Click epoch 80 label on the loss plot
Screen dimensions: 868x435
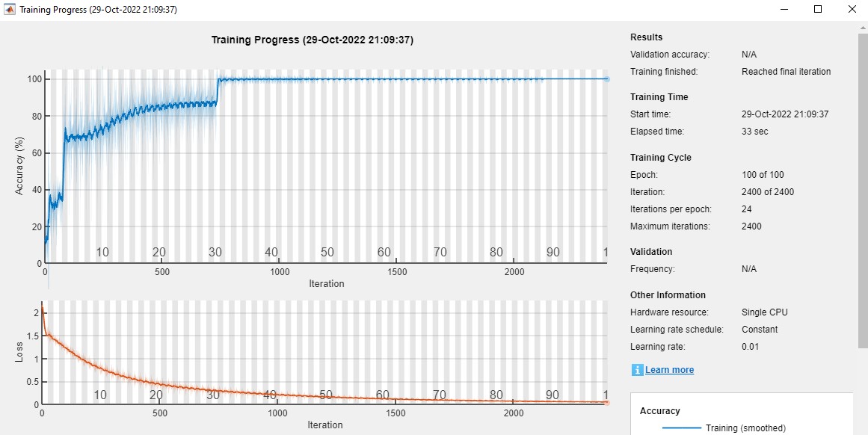coord(496,395)
